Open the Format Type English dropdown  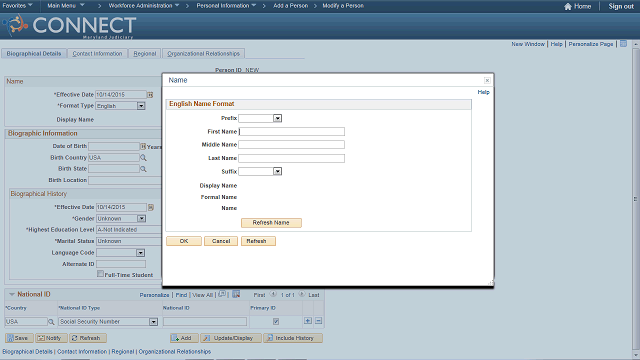(x=141, y=106)
